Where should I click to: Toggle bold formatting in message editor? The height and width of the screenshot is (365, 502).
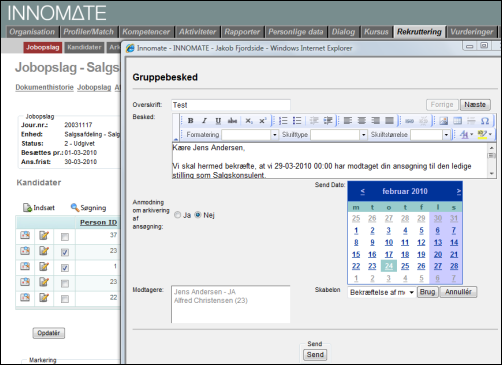click(x=190, y=121)
